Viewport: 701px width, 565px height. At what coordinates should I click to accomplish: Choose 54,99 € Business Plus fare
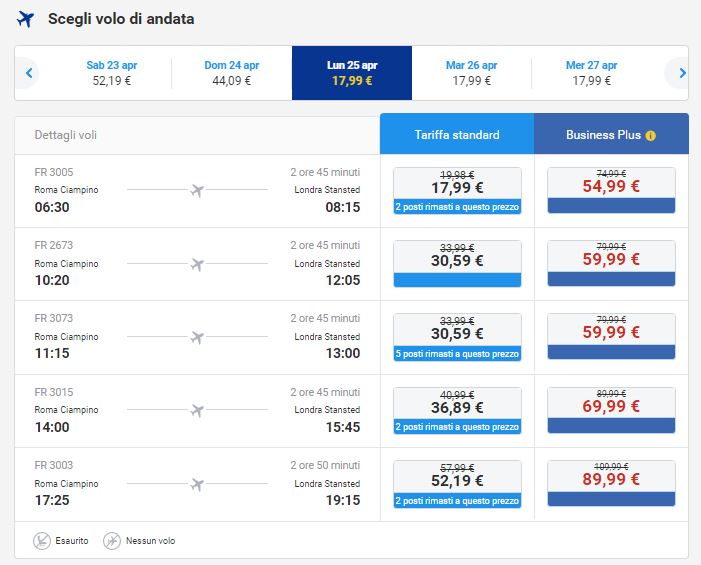(x=611, y=190)
